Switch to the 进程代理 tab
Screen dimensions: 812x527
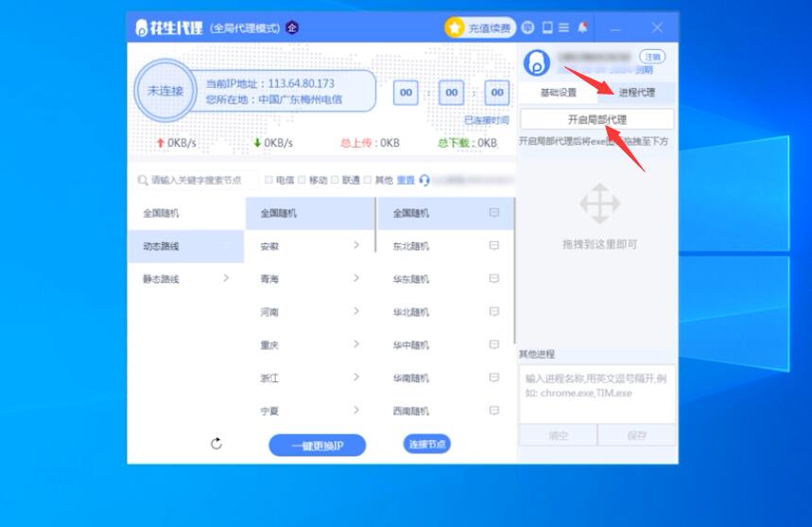click(x=636, y=93)
